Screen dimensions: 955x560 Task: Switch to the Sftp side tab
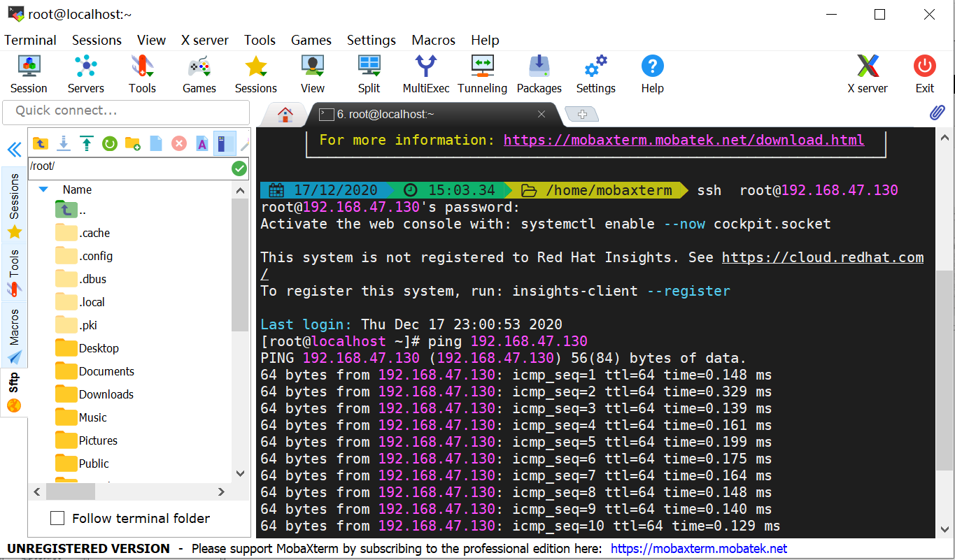[14, 393]
